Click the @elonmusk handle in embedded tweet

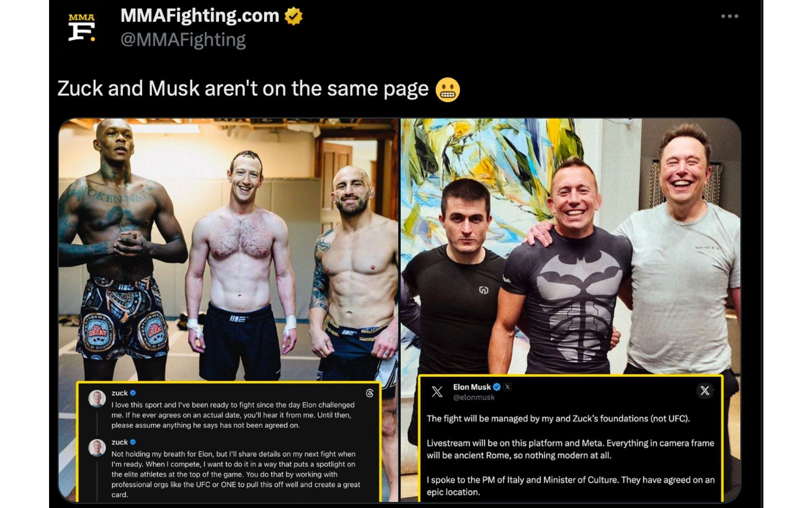click(474, 398)
